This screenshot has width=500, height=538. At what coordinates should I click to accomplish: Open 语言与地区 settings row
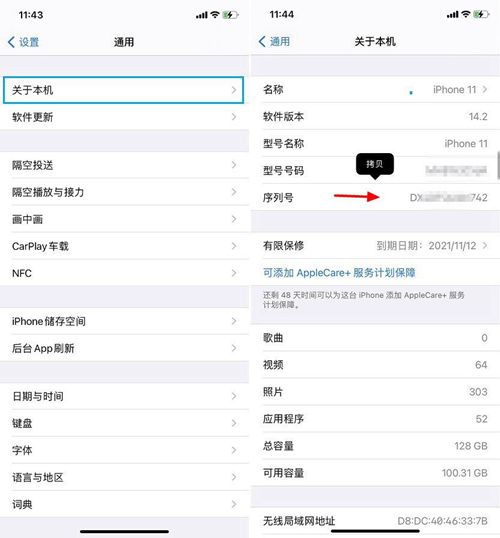124,477
